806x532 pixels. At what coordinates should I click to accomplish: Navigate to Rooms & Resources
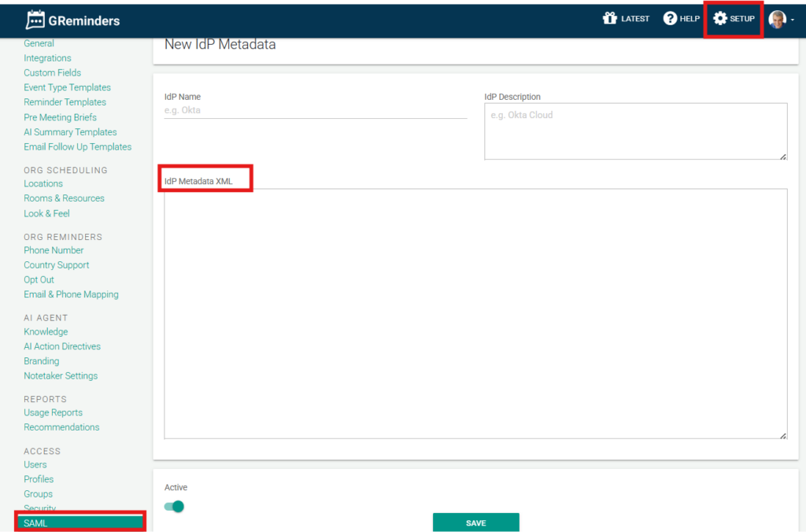point(64,198)
